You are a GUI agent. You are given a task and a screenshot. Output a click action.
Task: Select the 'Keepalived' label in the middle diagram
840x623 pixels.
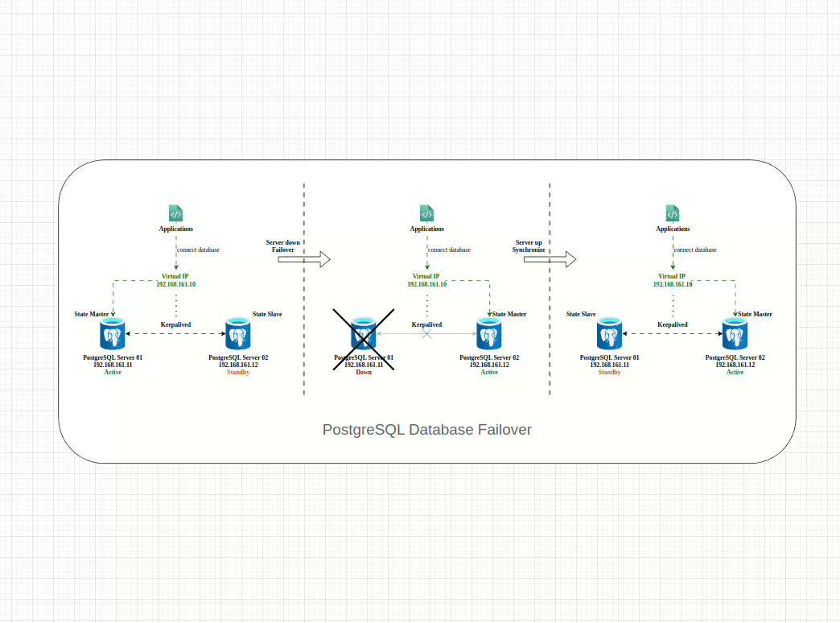(x=427, y=324)
